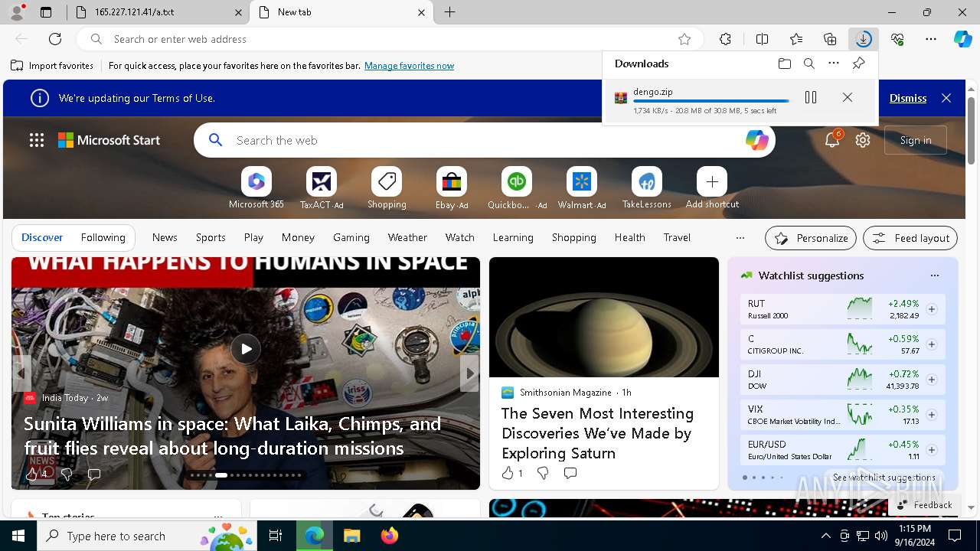Open downloads folder icon in panel

(x=784, y=64)
